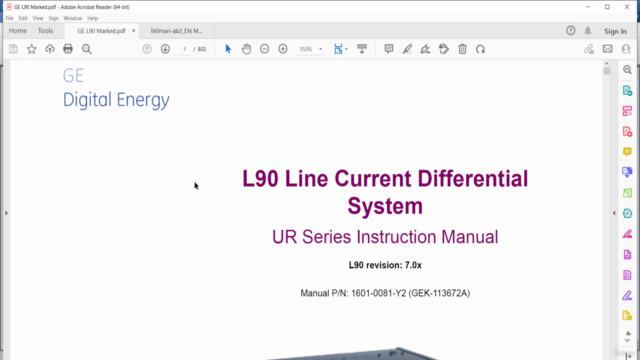Click the UR Series Instruction Manual text
Screen dimensions: 640x360
385,237
